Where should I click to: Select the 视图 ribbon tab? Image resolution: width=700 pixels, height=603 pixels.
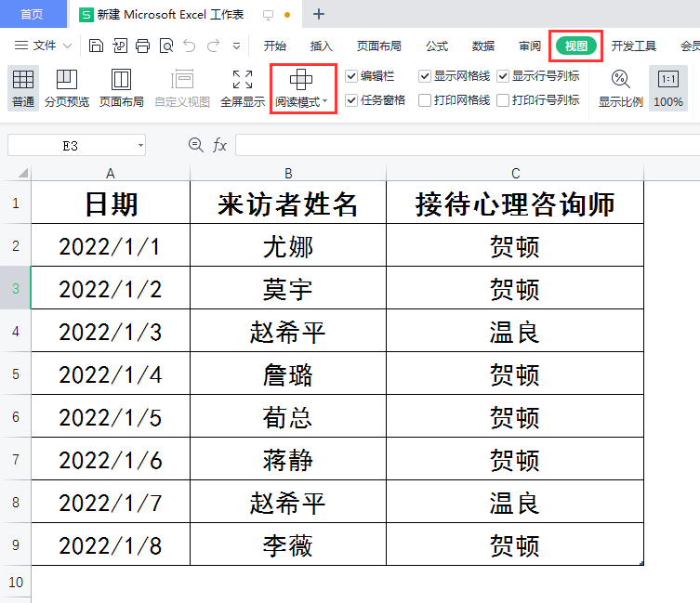tap(575, 46)
